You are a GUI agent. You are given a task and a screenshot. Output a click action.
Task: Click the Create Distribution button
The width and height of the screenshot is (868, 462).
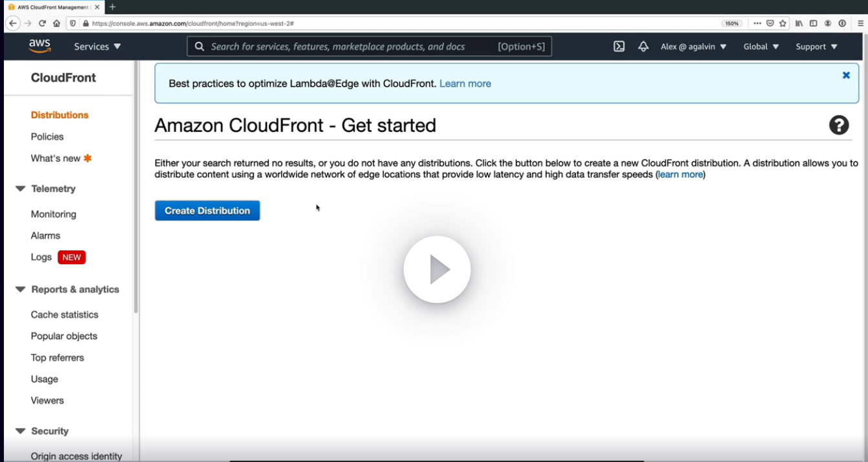point(207,211)
